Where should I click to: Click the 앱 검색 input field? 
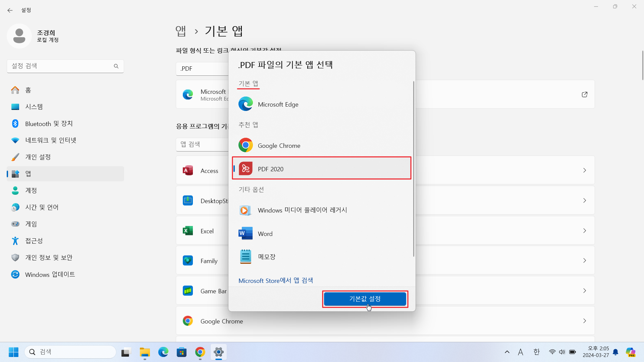click(202, 144)
